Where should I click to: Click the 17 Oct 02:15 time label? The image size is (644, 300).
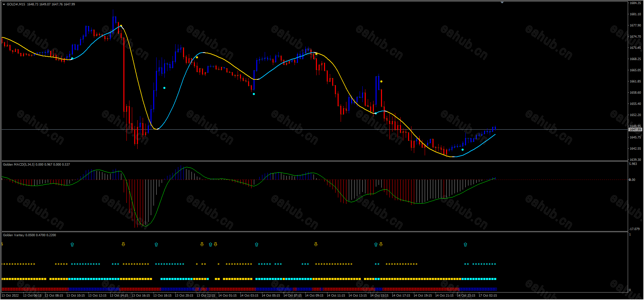488,296
